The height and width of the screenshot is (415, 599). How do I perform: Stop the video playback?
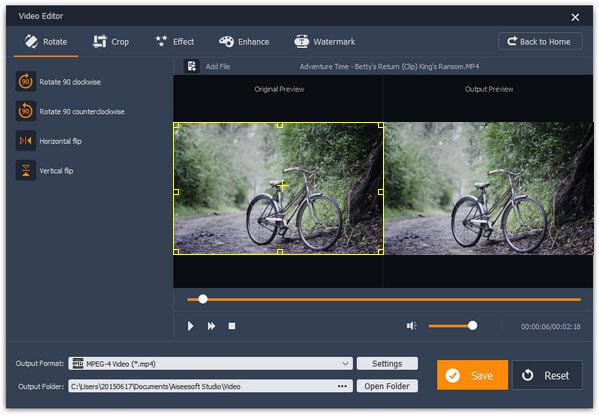pyautogui.click(x=232, y=326)
